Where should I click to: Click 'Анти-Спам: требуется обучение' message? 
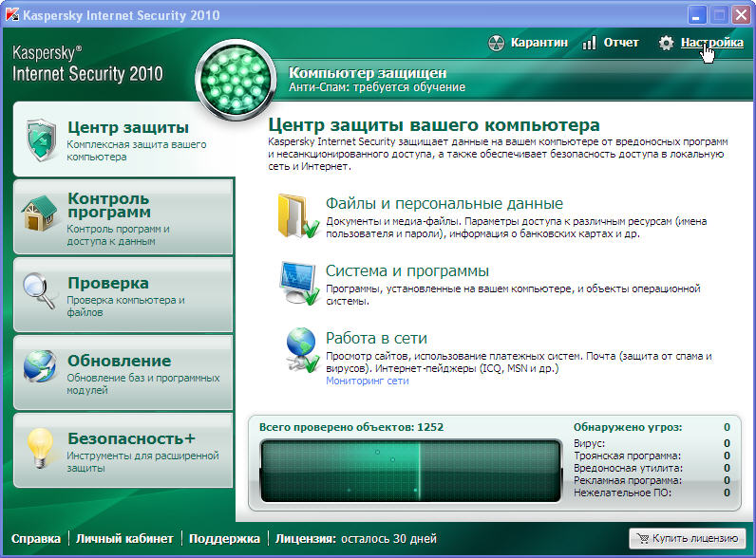(x=377, y=87)
